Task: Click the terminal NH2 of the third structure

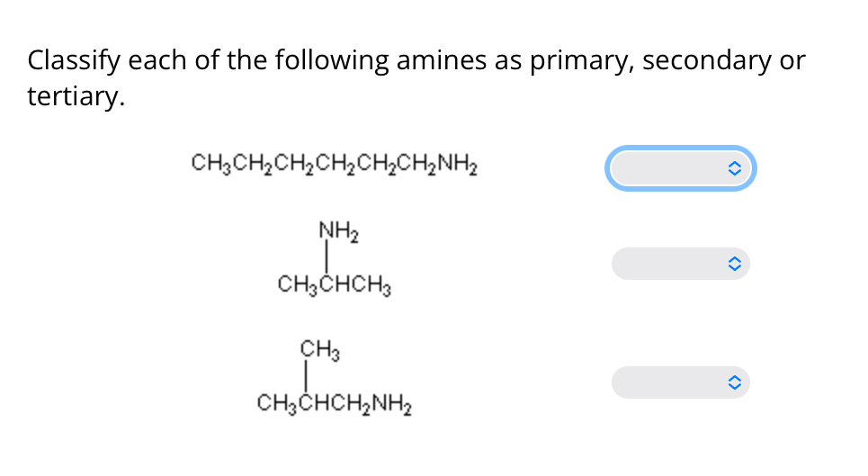Action: (392, 403)
